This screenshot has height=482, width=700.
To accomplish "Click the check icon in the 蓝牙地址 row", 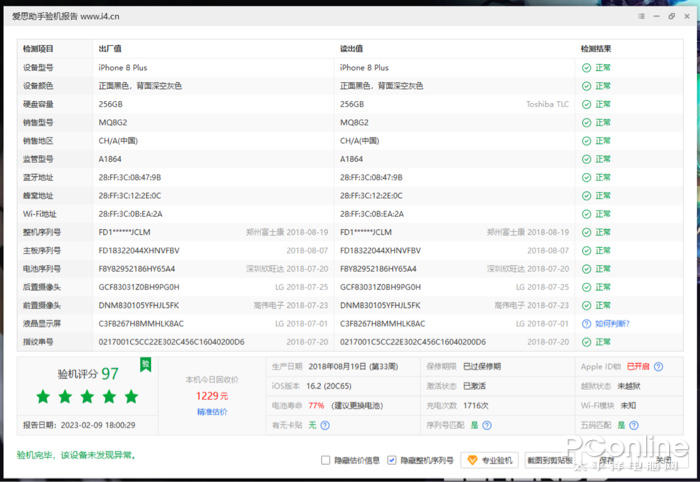I will 587,178.
